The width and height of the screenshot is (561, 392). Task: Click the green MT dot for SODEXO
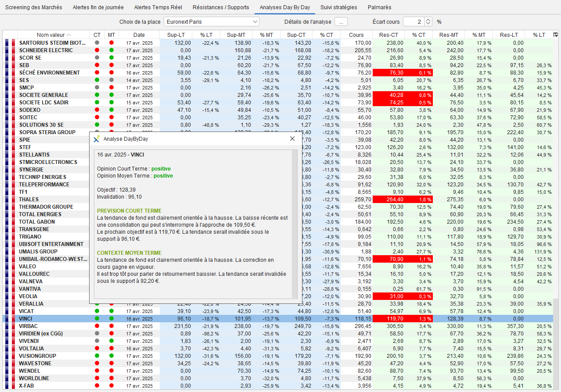[111, 110]
